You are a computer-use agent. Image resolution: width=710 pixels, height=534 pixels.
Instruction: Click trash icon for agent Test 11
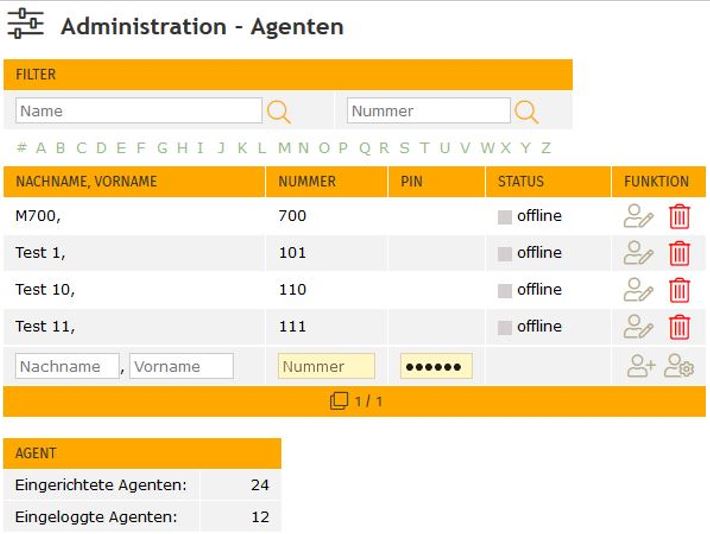(x=679, y=327)
